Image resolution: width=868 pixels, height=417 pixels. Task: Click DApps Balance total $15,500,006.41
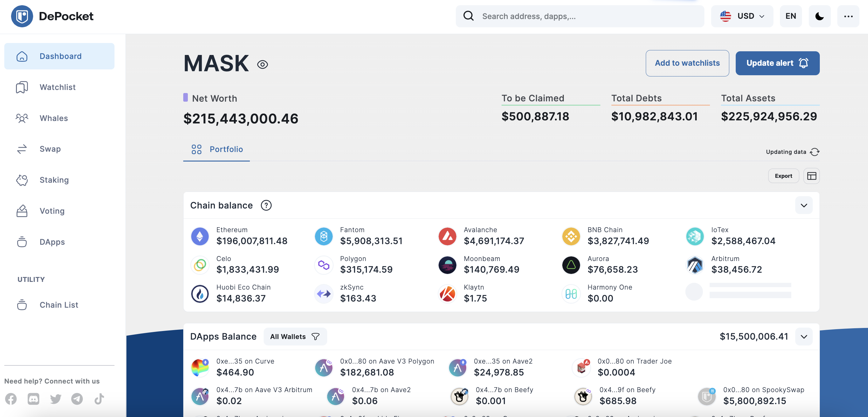pyautogui.click(x=754, y=337)
